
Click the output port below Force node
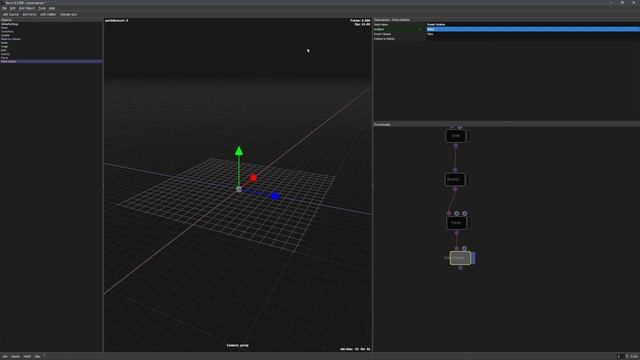point(457,233)
